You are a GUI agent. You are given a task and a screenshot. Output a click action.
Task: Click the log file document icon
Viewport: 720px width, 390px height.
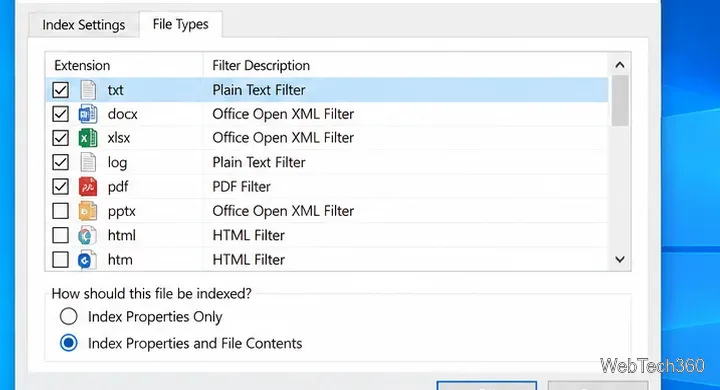pyautogui.click(x=88, y=162)
